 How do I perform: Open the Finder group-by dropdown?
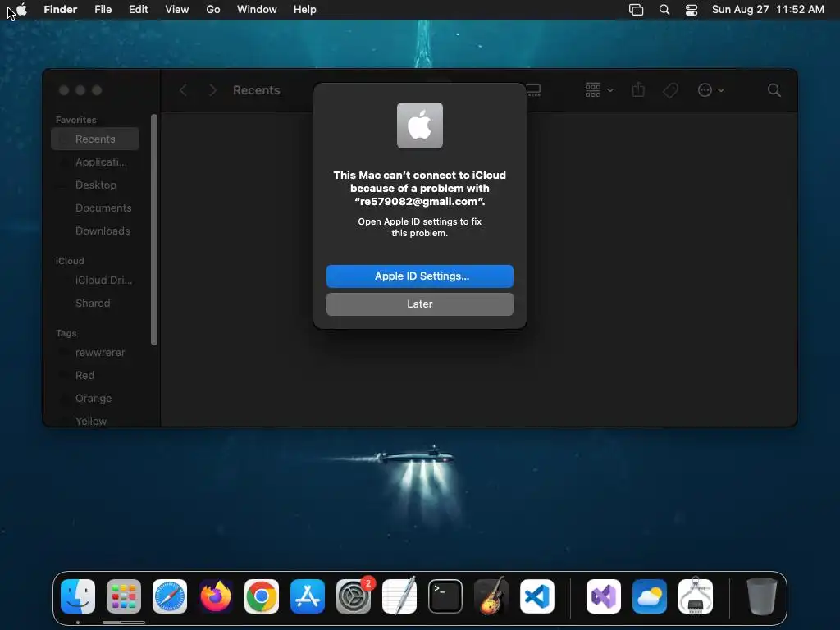pos(599,90)
